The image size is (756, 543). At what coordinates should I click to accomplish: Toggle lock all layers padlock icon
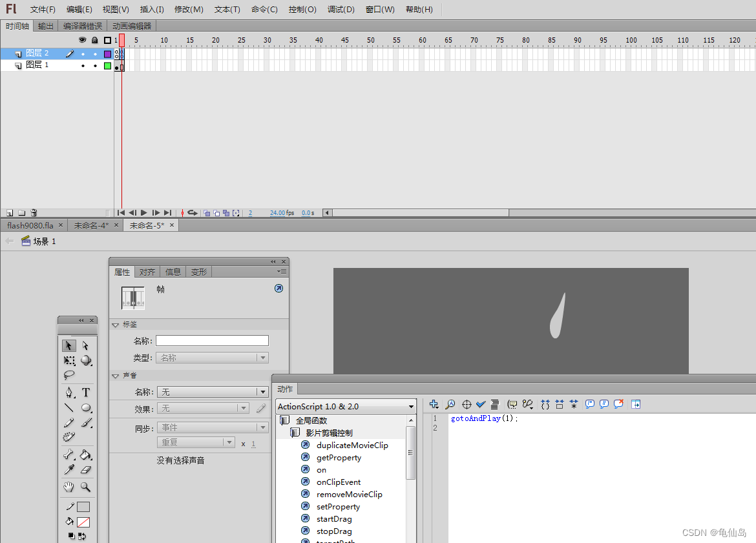click(95, 40)
